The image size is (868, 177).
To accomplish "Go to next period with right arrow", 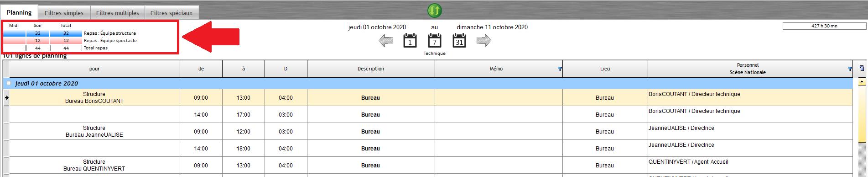I will (483, 41).
